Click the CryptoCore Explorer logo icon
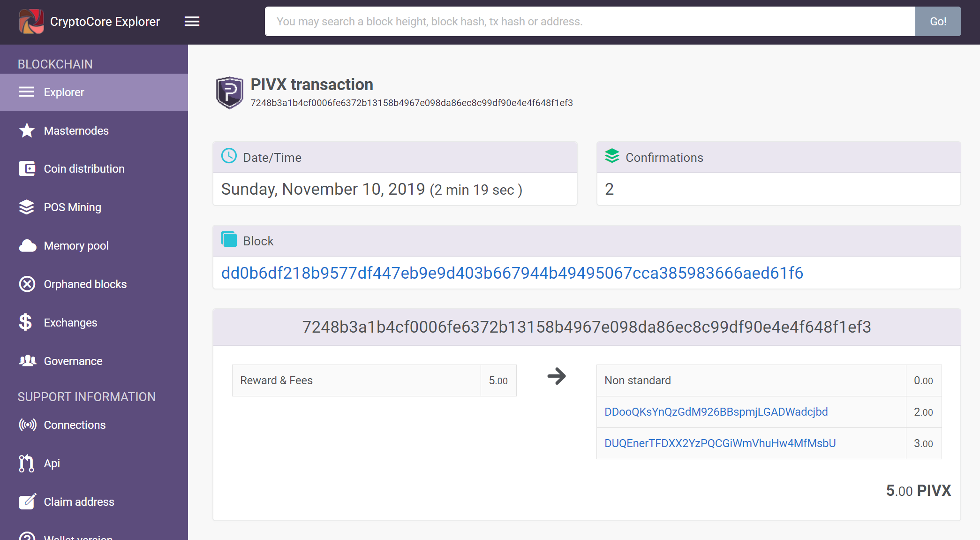The width and height of the screenshot is (980, 540). coord(31,22)
